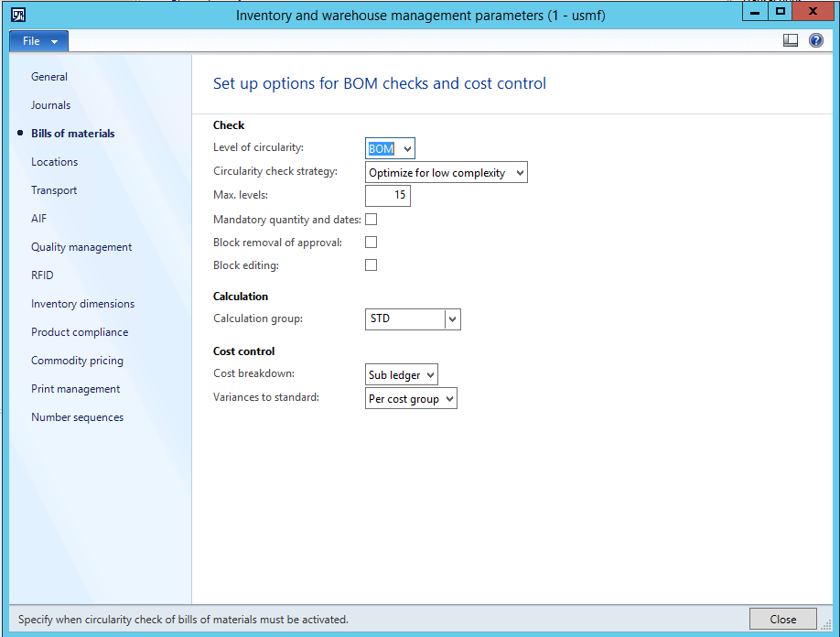
Task: Expand the Variances to standard dropdown
Action: point(449,397)
